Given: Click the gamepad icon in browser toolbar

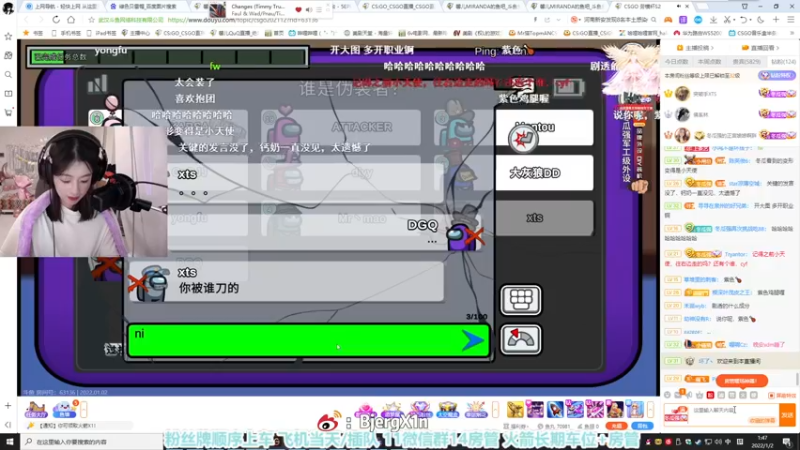Looking at the screenshot, I should (x=668, y=20).
